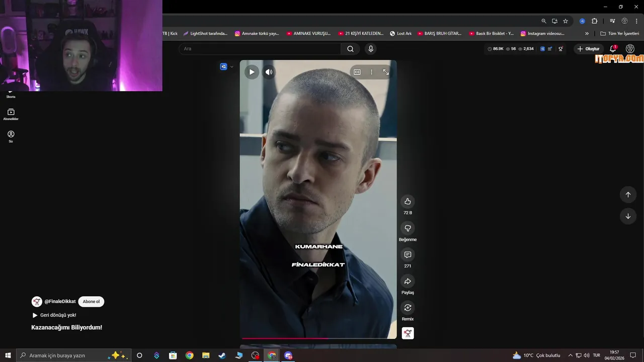Remix this Short
The width and height of the screenshot is (644, 362).
point(408,308)
